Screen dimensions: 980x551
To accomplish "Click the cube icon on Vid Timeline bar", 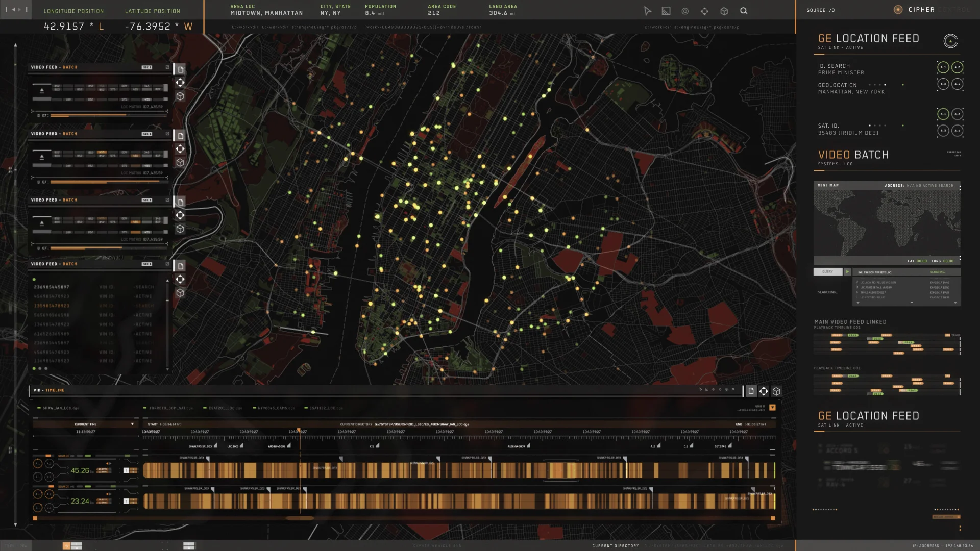I will coord(776,391).
